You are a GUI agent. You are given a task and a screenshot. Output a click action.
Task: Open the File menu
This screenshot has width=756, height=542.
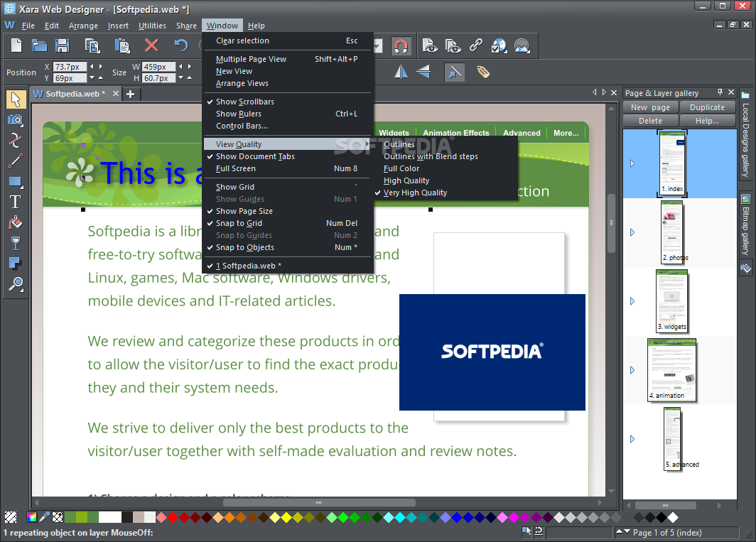click(x=28, y=26)
